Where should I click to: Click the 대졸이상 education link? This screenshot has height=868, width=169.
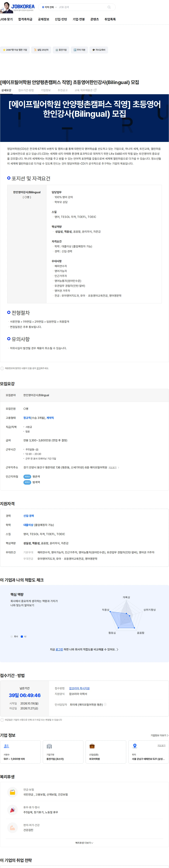click(x=28, y=525)
